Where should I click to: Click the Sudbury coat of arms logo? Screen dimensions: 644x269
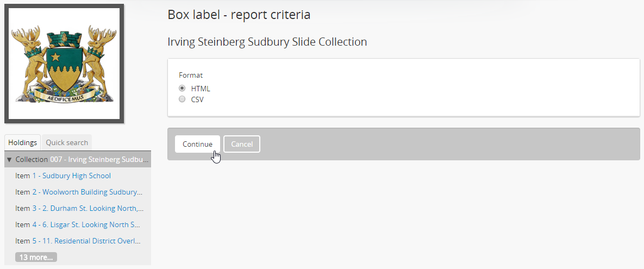click(x=64, y=64)
